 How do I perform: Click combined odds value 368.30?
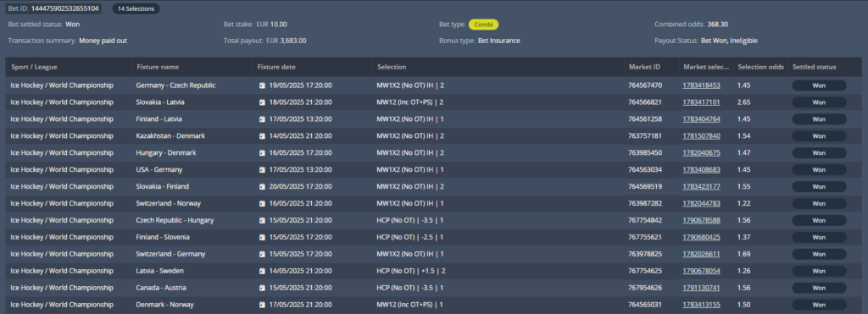pyautogui.click(x=717, y=25)
